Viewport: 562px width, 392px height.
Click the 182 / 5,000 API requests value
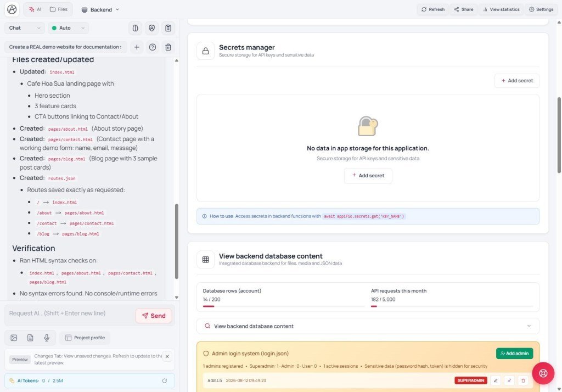(x=383, y=299)
